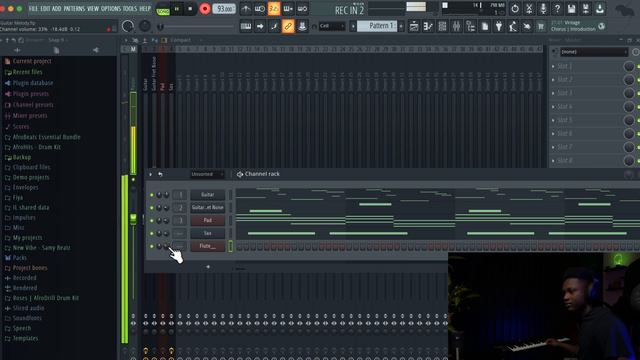
Task: Toggle countdown before recording icon
Action: pos(274,9)
